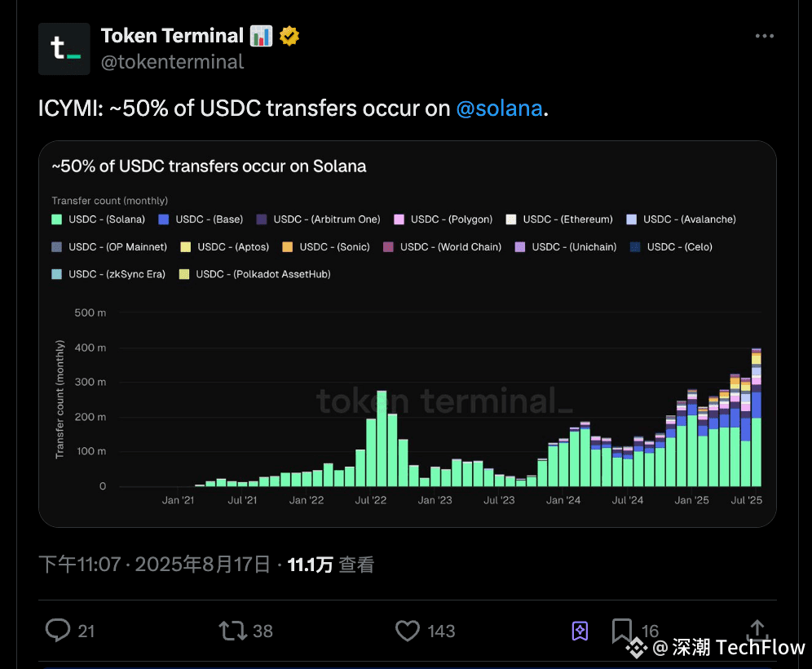Click the Token Terminal display name
The image size is (812, 669).
click(x=172, y=36)
